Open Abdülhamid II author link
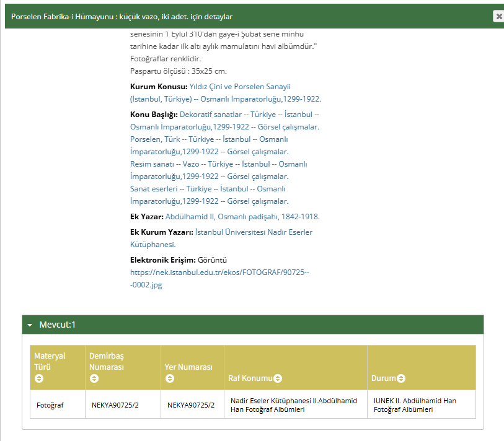The image size is (504, 441). (x=242, y=217)
